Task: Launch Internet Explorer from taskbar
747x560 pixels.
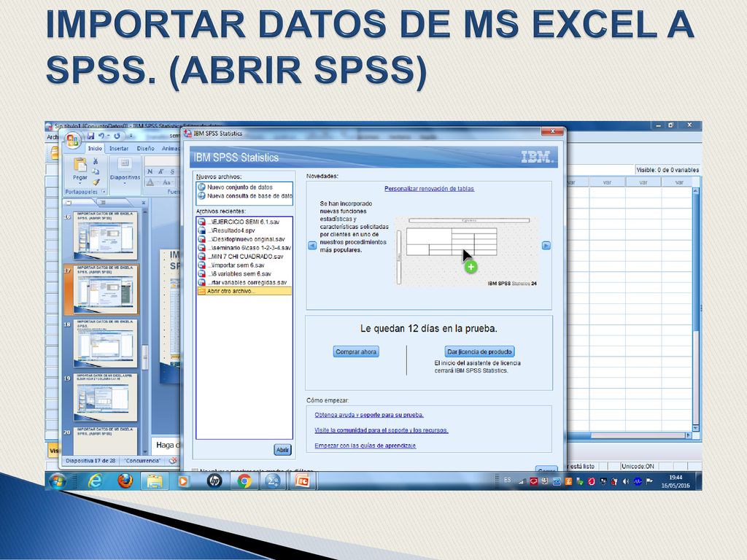Action: point(96,481)
